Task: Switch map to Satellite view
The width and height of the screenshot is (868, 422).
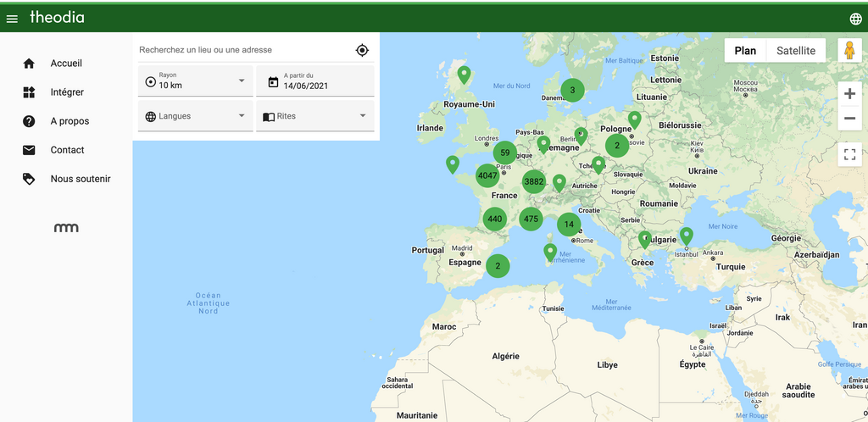Action: pyautogui.click(x=795, y=50)
